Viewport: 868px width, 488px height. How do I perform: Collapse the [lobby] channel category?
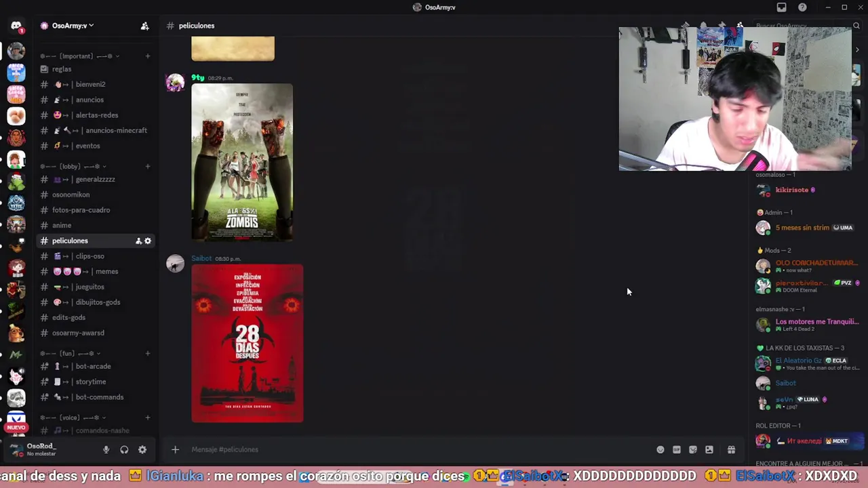[x=73, y=166]
